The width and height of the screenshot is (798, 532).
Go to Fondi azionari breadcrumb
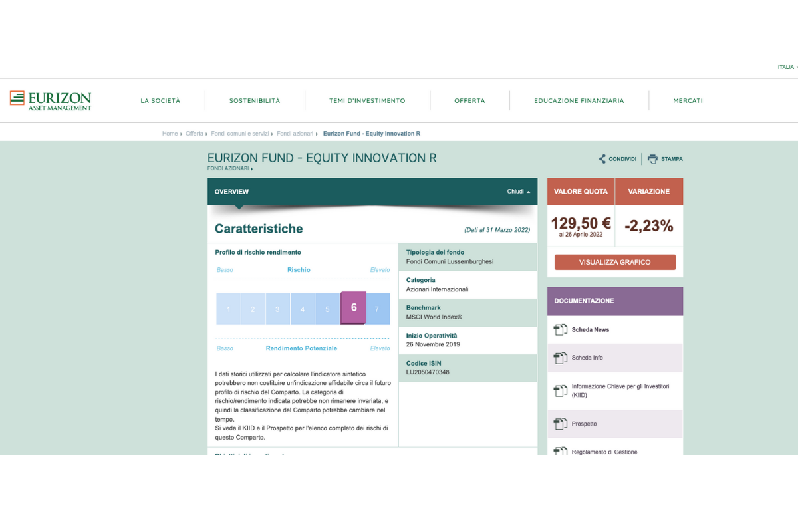point(295,134)
